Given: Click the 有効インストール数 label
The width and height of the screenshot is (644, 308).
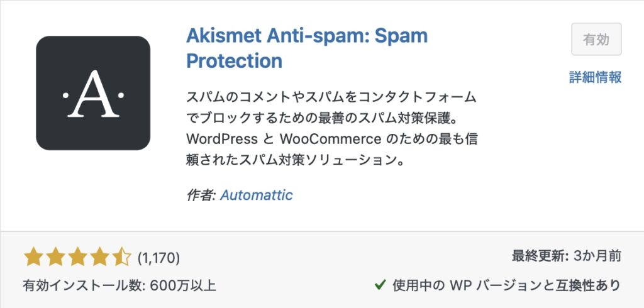Looking at the screenshot, I should click(83, 285).
